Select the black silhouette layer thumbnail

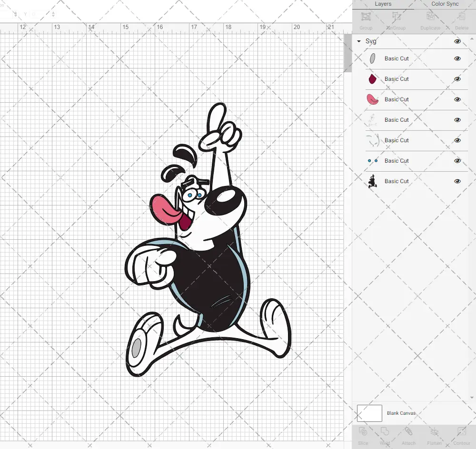[373, 181]
